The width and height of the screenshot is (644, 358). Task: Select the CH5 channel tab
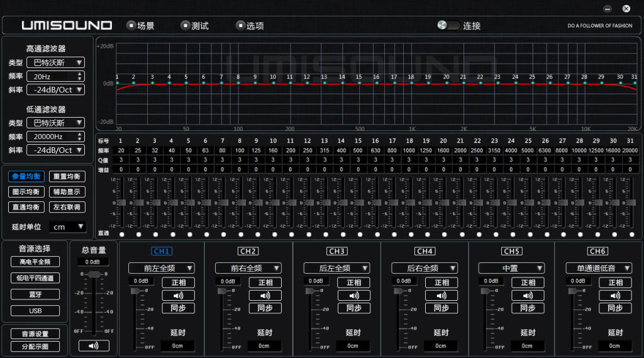pos(511,251)
